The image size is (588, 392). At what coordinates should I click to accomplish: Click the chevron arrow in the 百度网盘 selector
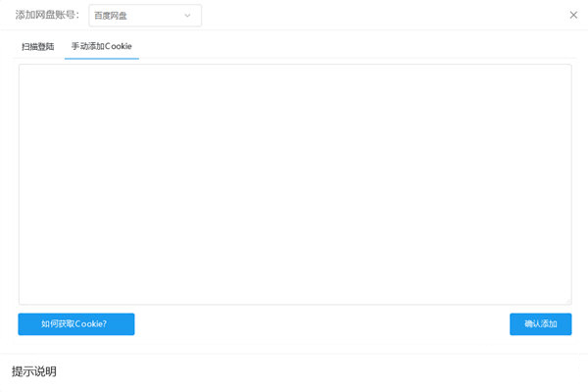pos(187,16)
